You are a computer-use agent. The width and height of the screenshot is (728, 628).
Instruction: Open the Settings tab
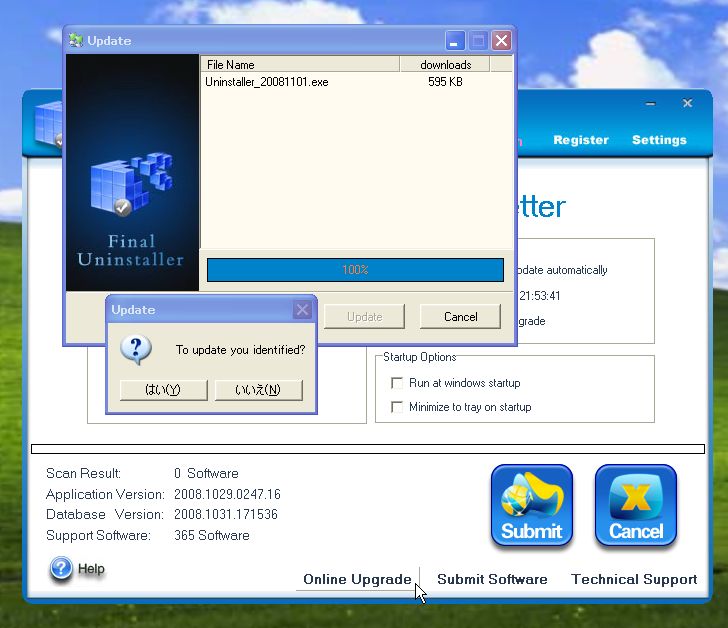[659, 140]
